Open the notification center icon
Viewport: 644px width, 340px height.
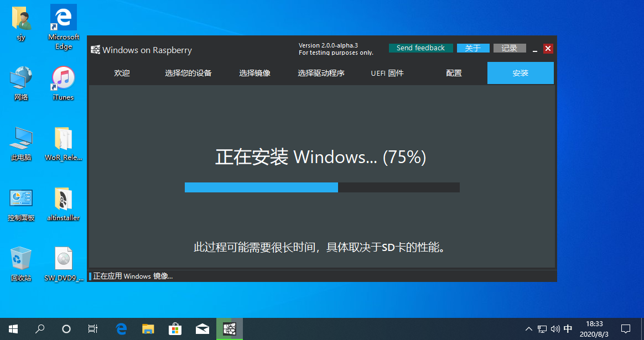[x=626, y=329]
